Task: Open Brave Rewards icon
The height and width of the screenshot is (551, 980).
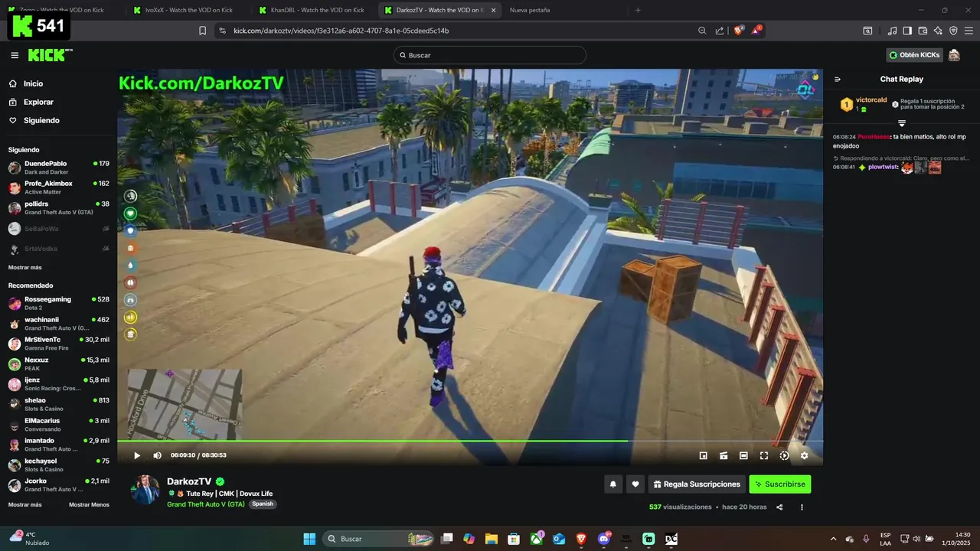Action: (x=757, y=30)
